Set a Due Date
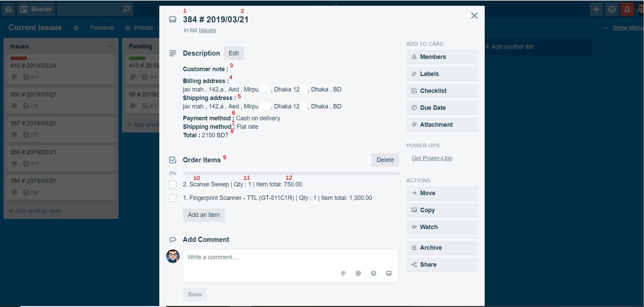The image size is (644, 307). (442, 108)
